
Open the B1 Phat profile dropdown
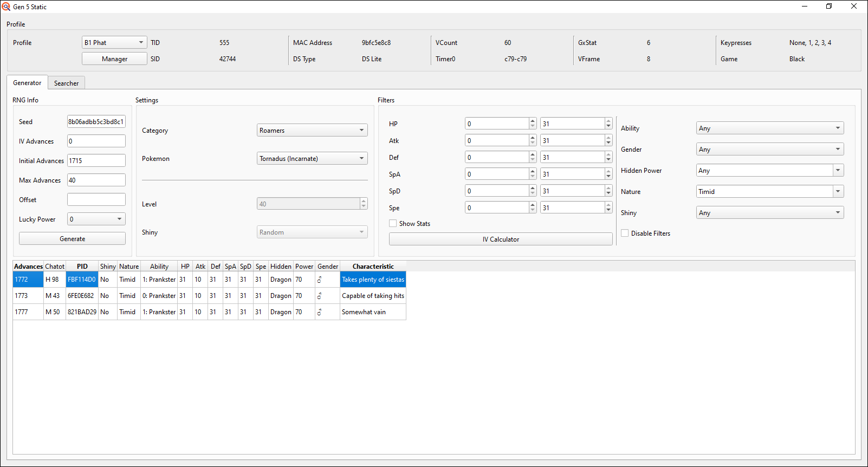point(114,42)
